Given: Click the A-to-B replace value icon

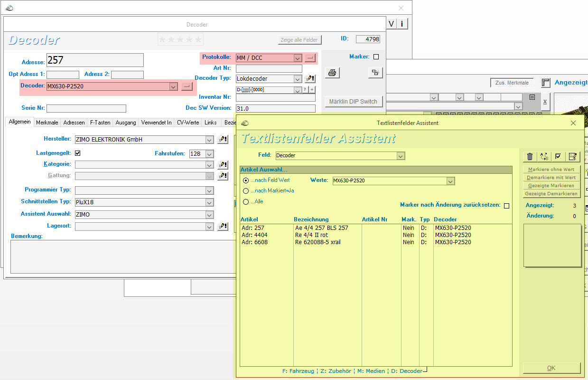Looking at the screenshot, I should pos(544,156).
